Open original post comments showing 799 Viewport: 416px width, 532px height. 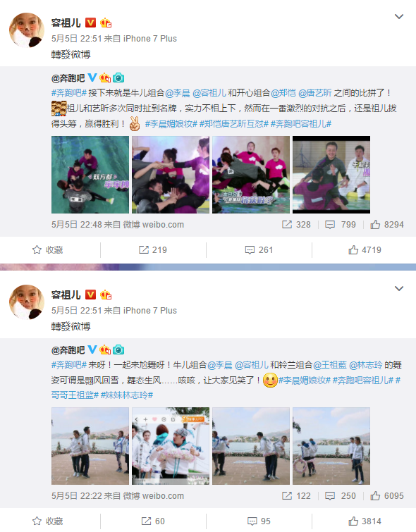[x=341, y=225]
